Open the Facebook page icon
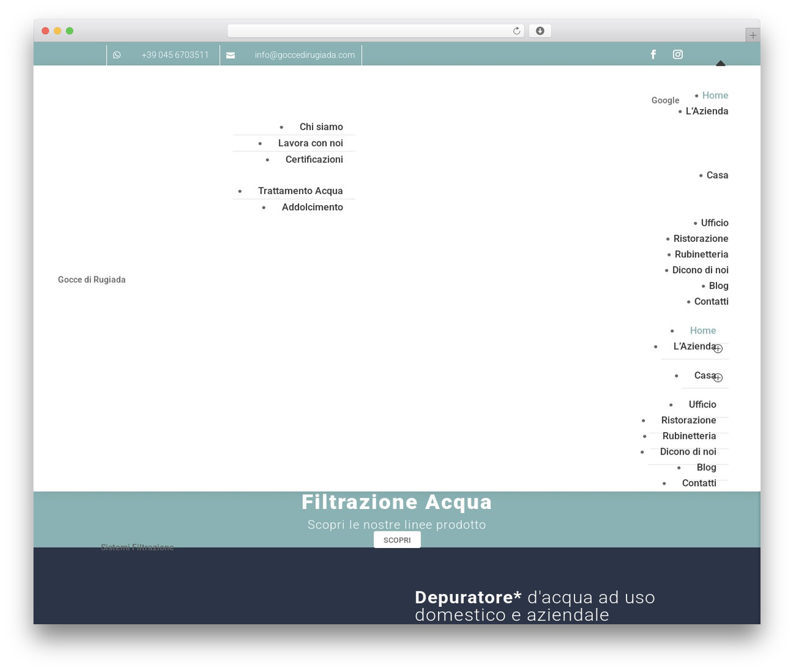 click(x=653, y=55)
